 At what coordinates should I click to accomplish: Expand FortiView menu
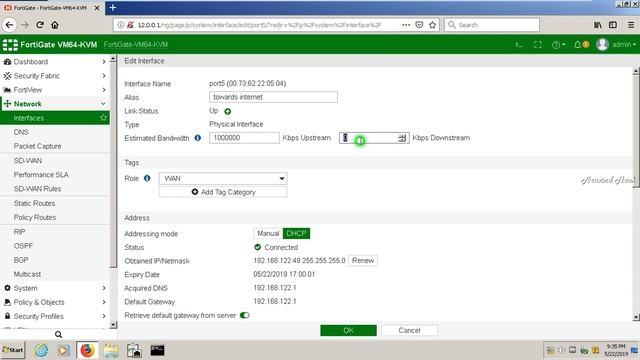[55, 90]
